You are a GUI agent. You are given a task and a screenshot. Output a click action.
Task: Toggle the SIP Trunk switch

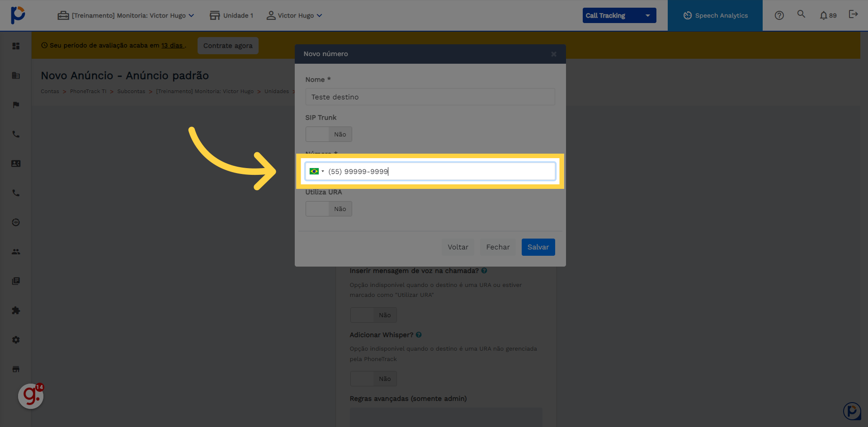(x=329, y=134)
